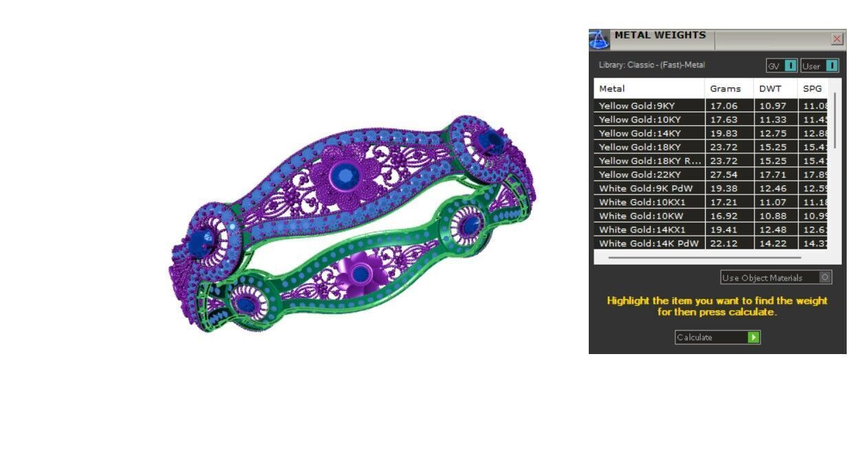Select the White Gold:10KX1 row

710,202
